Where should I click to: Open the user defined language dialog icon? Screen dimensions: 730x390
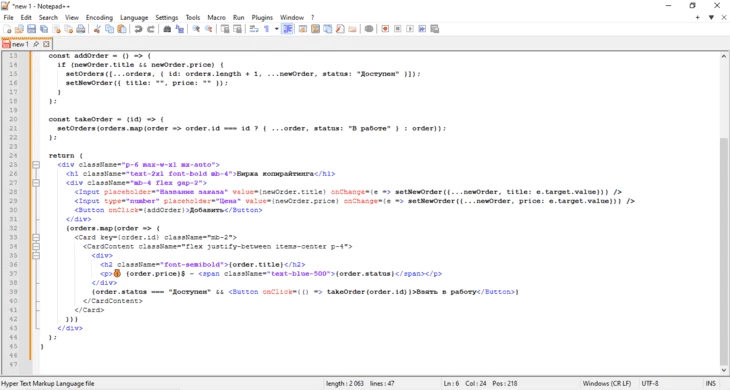click(303, 29)
